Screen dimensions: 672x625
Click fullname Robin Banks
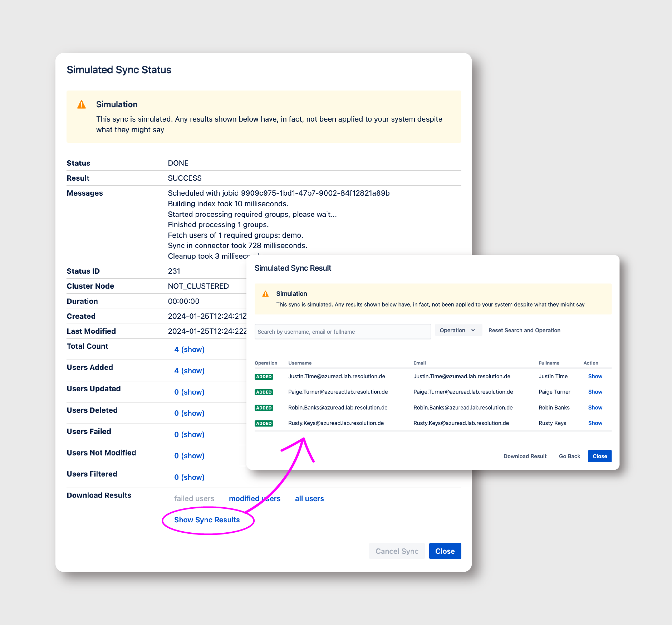coord(554,407)
